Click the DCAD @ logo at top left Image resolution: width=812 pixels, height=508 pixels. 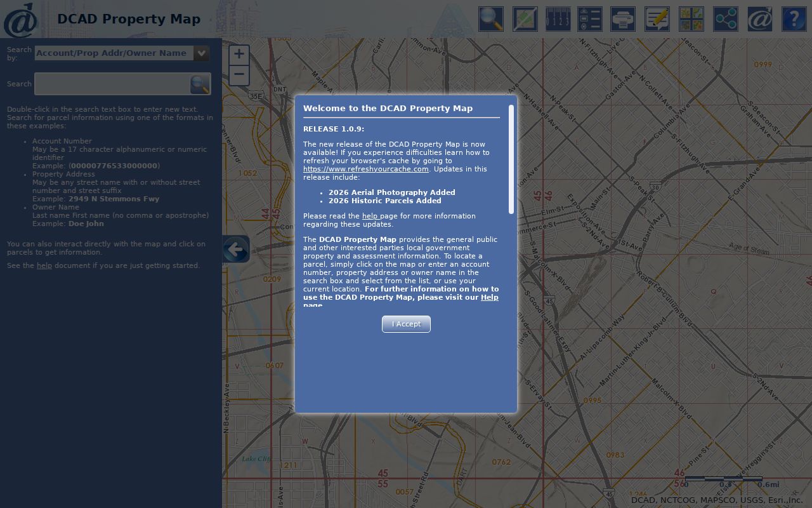click(x=20, y=20)
